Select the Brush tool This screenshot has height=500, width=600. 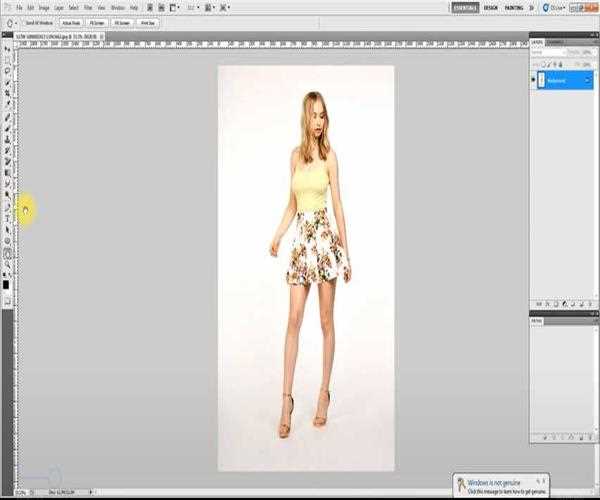(x=7, y=127)
